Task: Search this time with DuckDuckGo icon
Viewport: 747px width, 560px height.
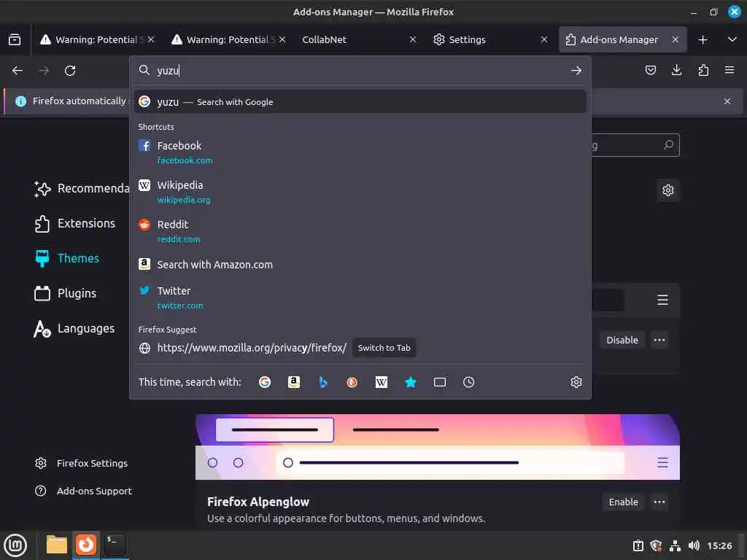Action: pos(352,382)
